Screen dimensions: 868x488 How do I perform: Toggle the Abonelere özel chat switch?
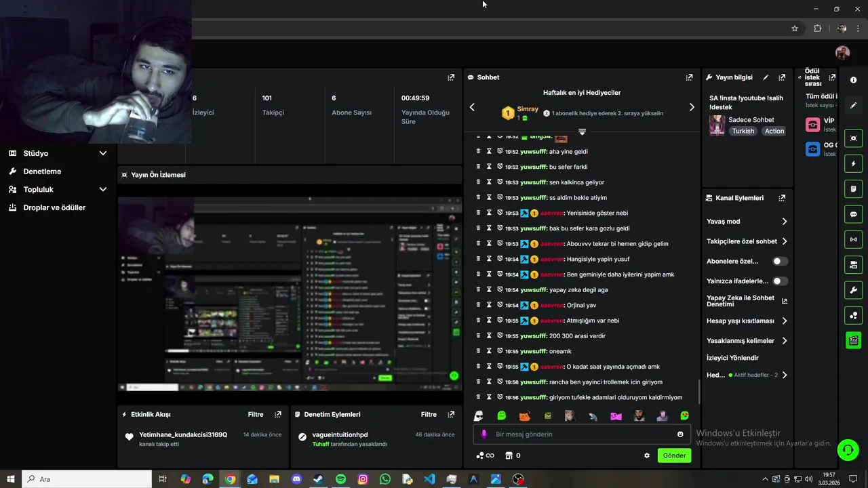(x=780, y=261)
